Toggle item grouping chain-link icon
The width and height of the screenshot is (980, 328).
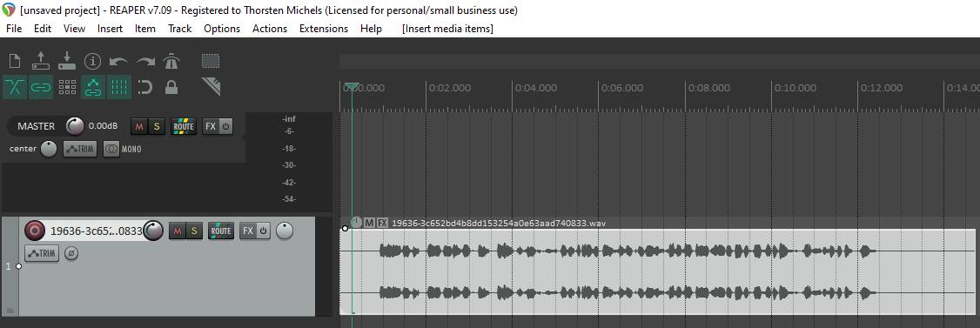pos(41,88)
